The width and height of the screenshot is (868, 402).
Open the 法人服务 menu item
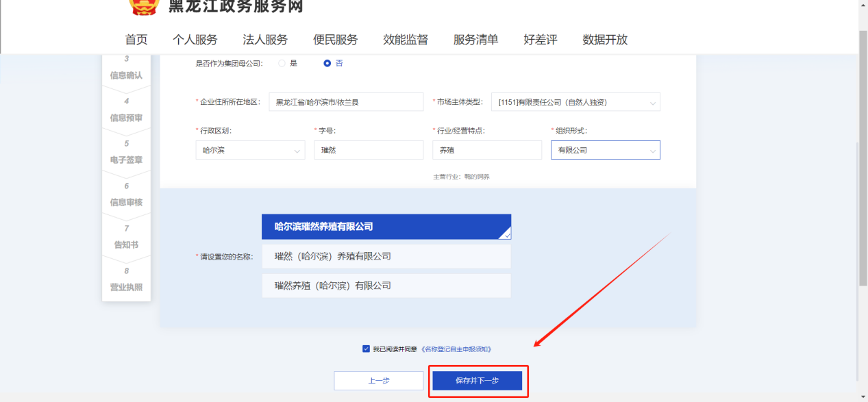coord(265,40)
